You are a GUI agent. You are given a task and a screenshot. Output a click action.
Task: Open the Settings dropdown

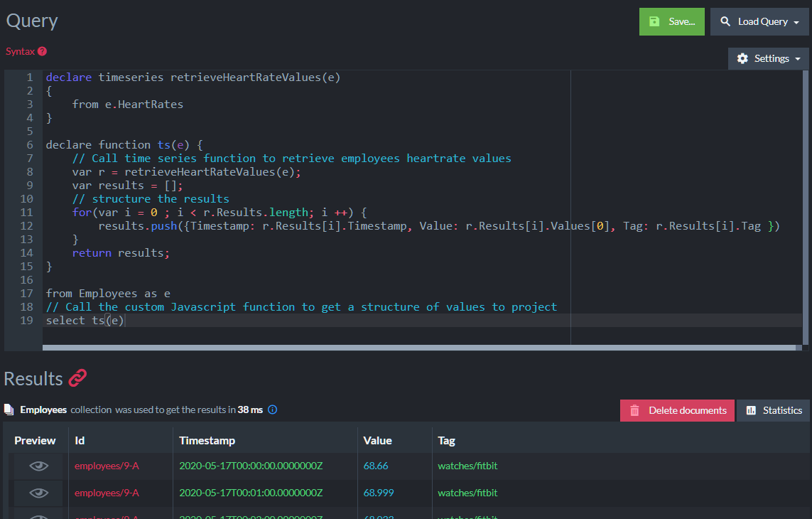tap(769, 58)
